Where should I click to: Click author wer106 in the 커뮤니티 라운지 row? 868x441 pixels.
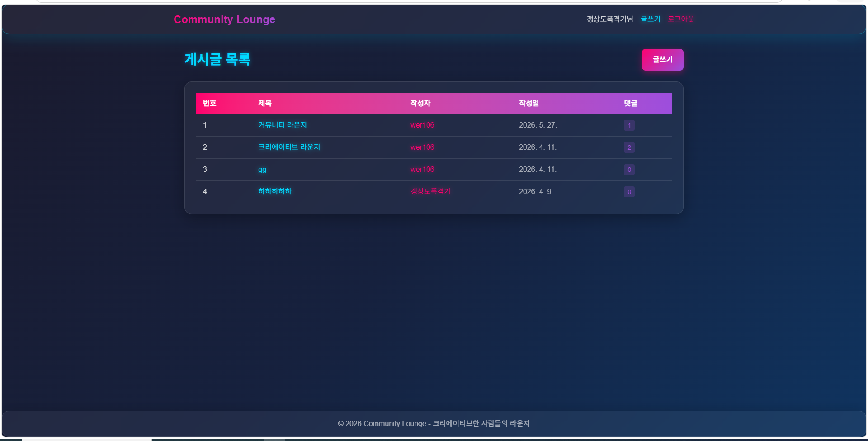[x=422, y=125]
